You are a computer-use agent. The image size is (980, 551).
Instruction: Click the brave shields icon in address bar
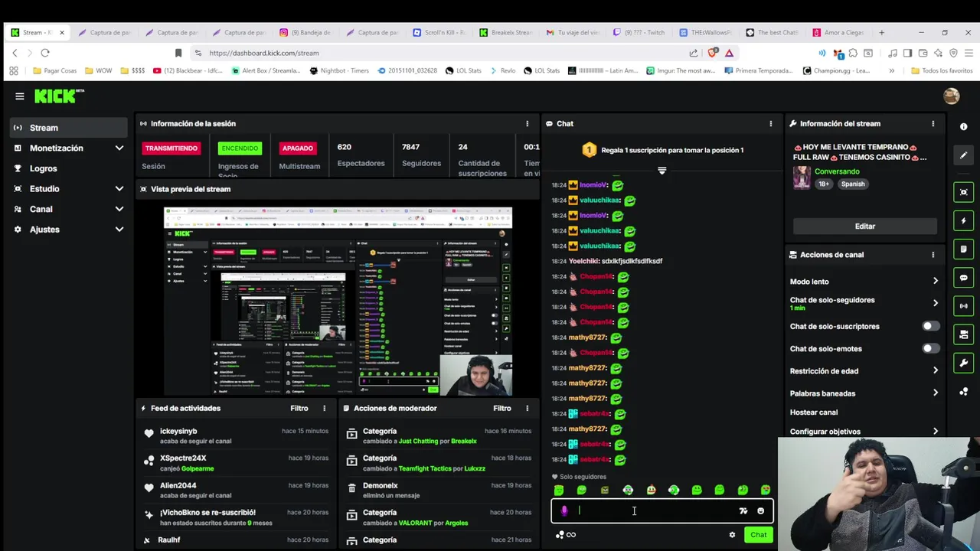pyautogui.click(x=713, y=53)
